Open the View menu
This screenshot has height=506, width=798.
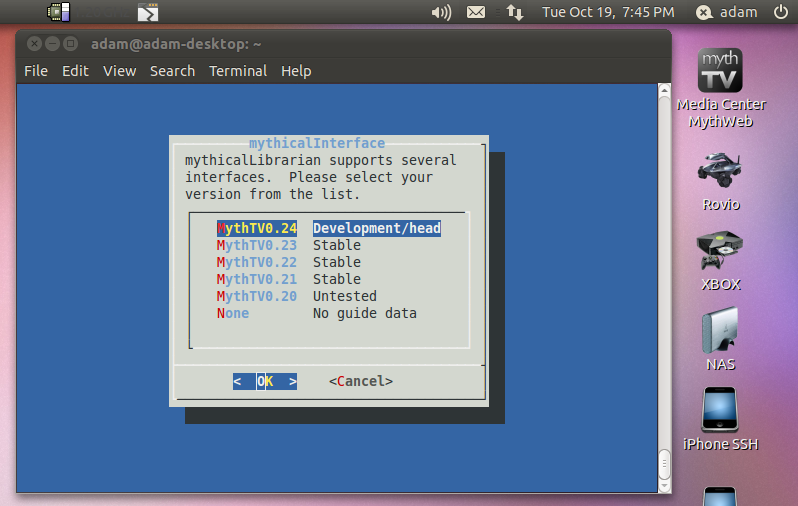[x=120, y=71]
